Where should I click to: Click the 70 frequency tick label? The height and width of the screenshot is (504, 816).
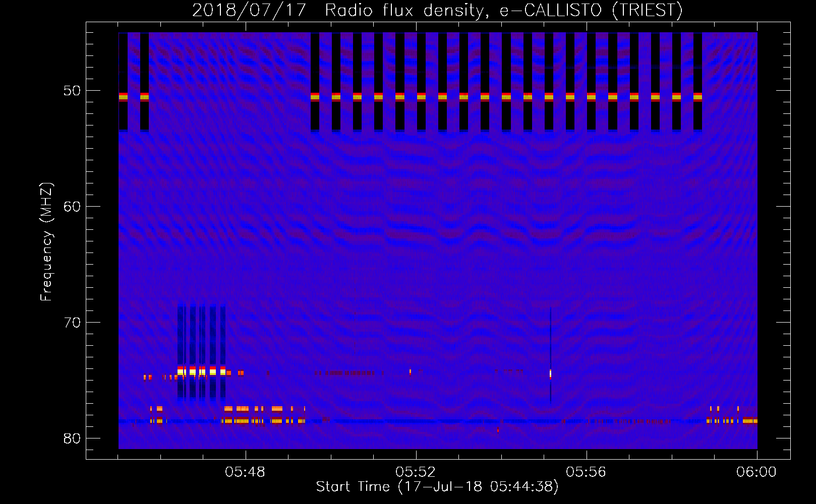(x=72, y=323)
